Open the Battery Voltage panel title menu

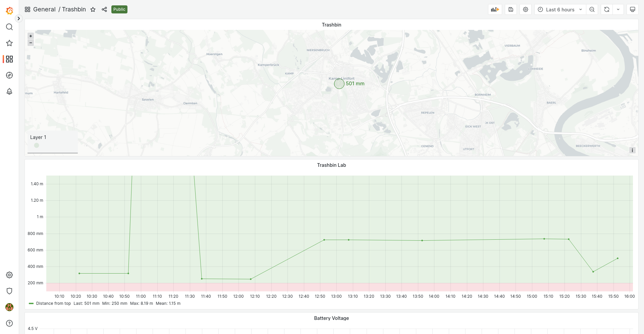tap(331, 318)
